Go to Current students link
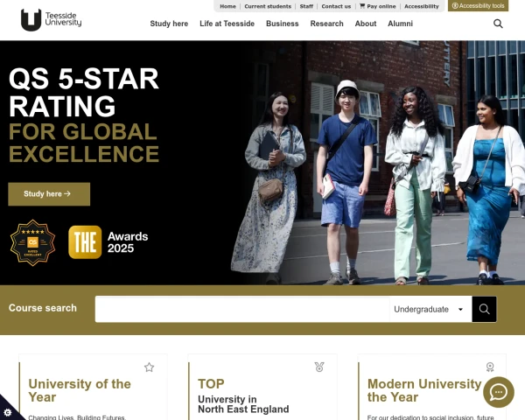 (x=268, y=6)
